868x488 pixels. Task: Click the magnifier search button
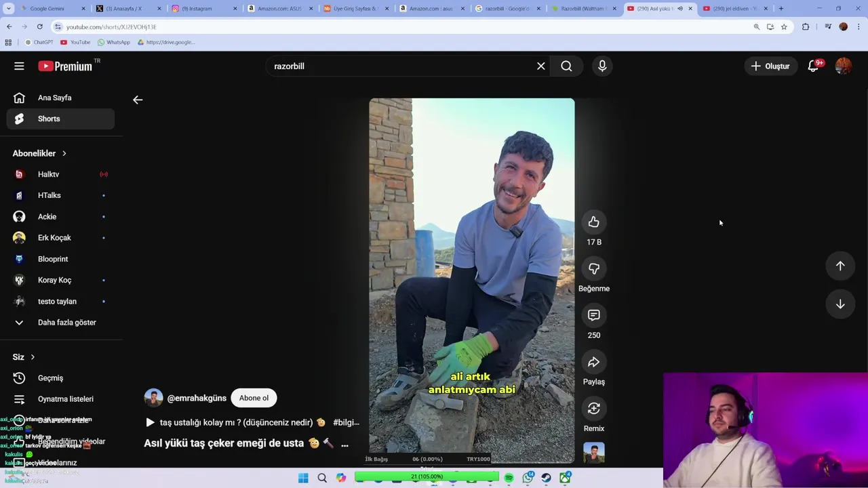[x=566, y=66]
